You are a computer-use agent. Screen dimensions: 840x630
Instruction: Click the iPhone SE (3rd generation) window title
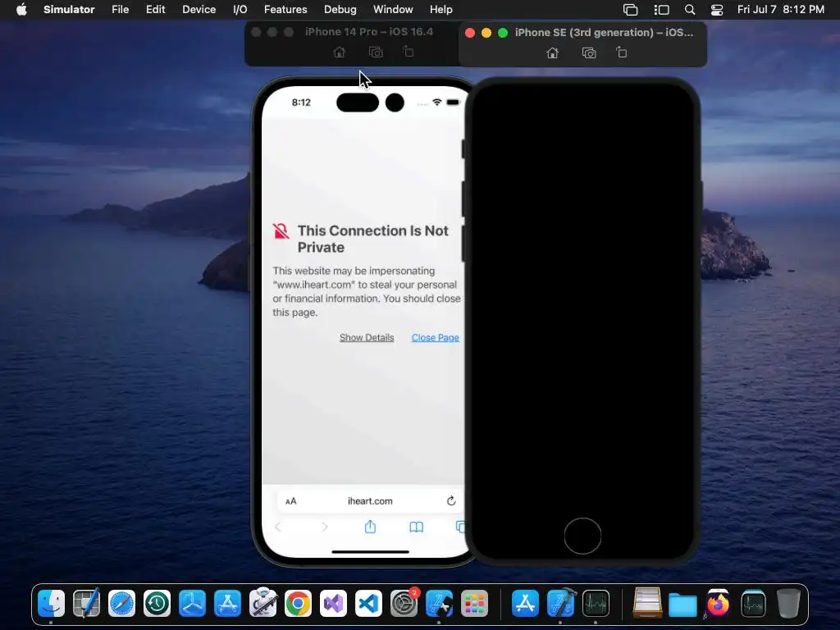[604, 32]
